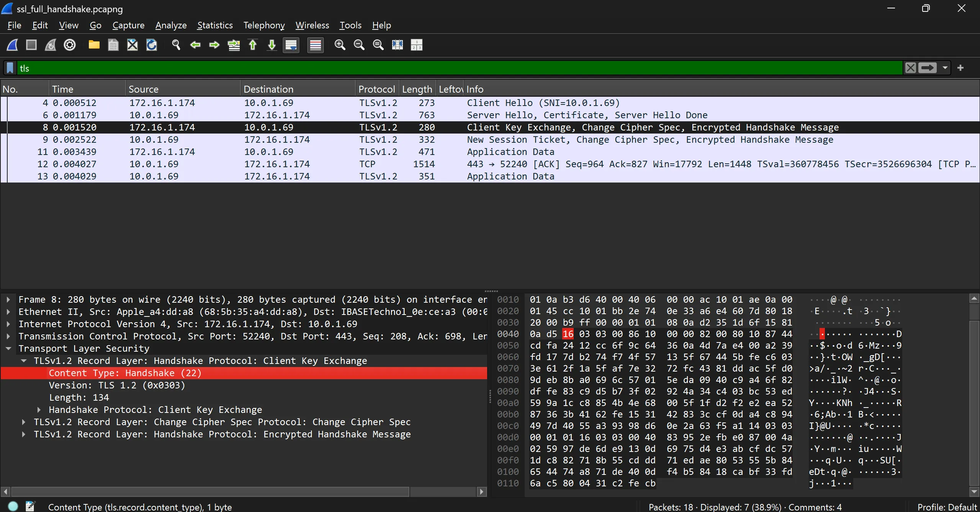Go to the first packet arrow

253,45
